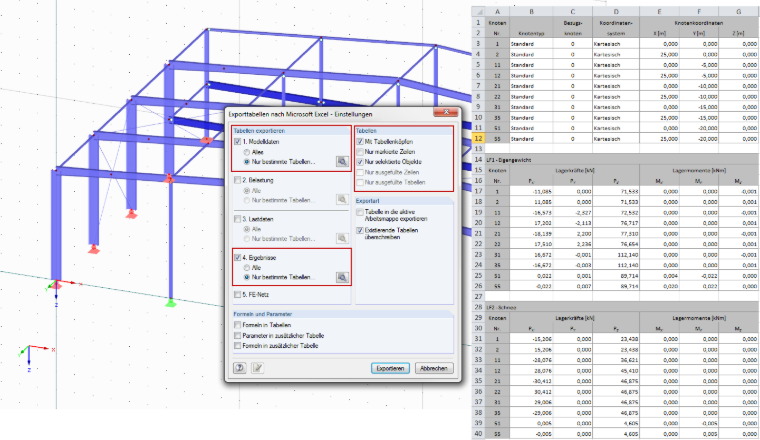Select Excel column A header
This screenshot has width=760, height=440.
pos(497,12)
